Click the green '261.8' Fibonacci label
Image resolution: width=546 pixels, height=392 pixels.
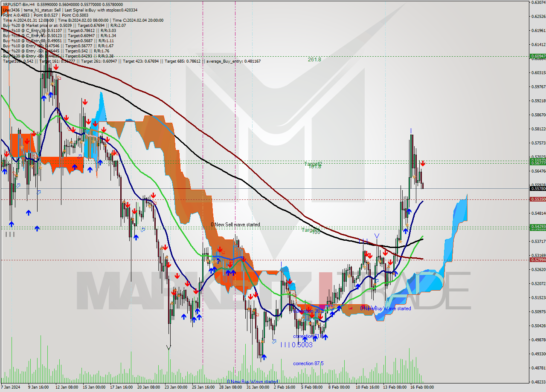[314, 60]
